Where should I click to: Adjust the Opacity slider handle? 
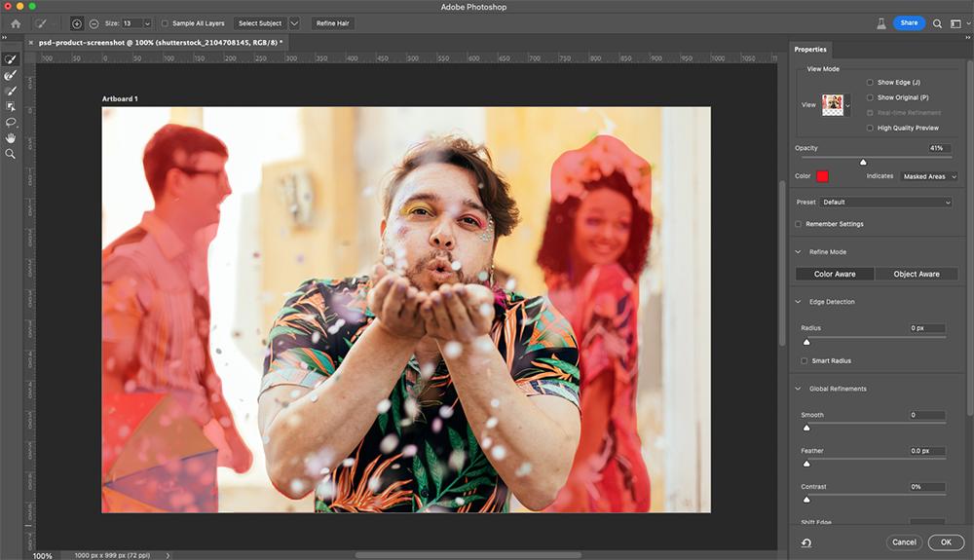click(863, 162)
